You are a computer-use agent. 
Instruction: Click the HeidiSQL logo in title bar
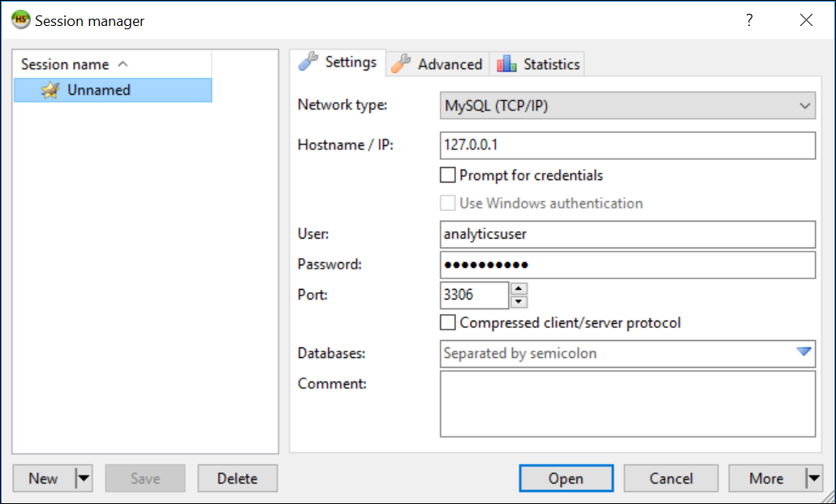[20, 20]
